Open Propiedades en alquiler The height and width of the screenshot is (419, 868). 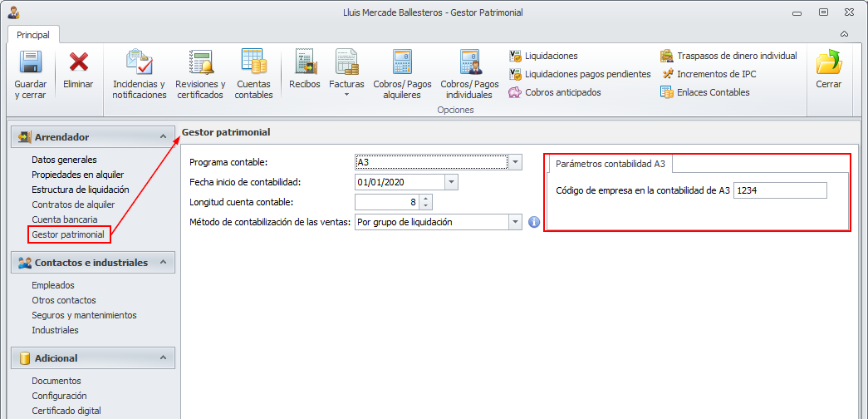tap(77, 175)
